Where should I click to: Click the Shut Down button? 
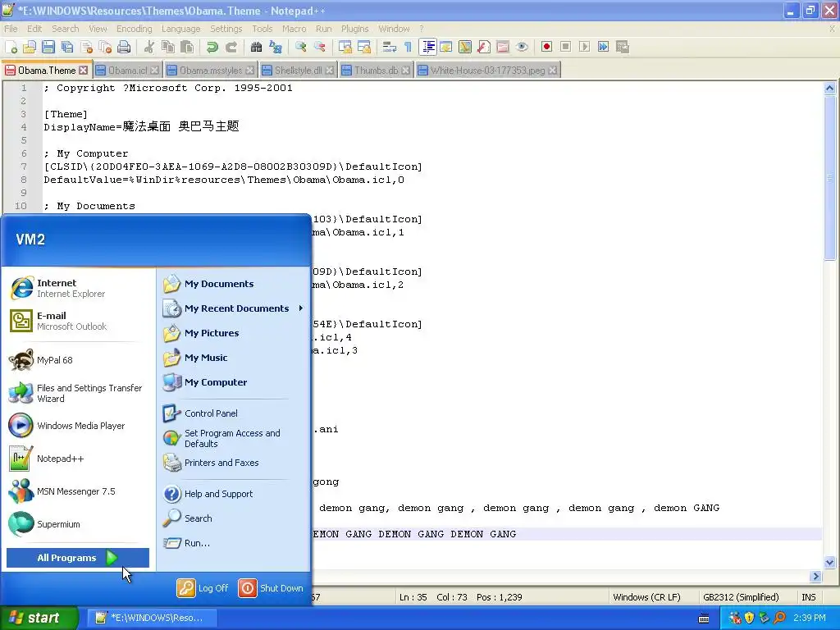[271, 588]
